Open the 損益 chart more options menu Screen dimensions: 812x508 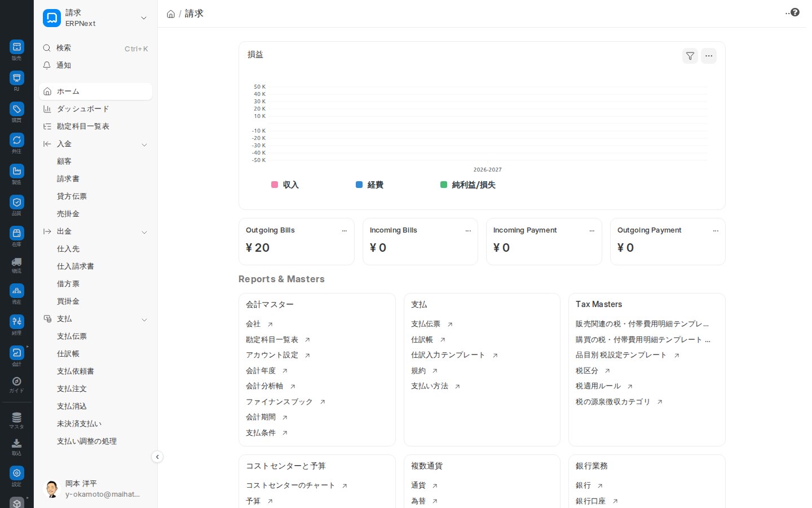tap(709, 56)
